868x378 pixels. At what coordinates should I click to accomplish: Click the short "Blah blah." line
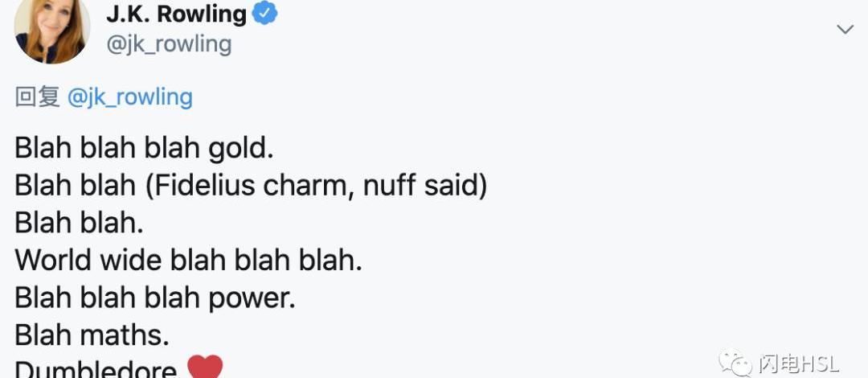click(x=80, y=224)
